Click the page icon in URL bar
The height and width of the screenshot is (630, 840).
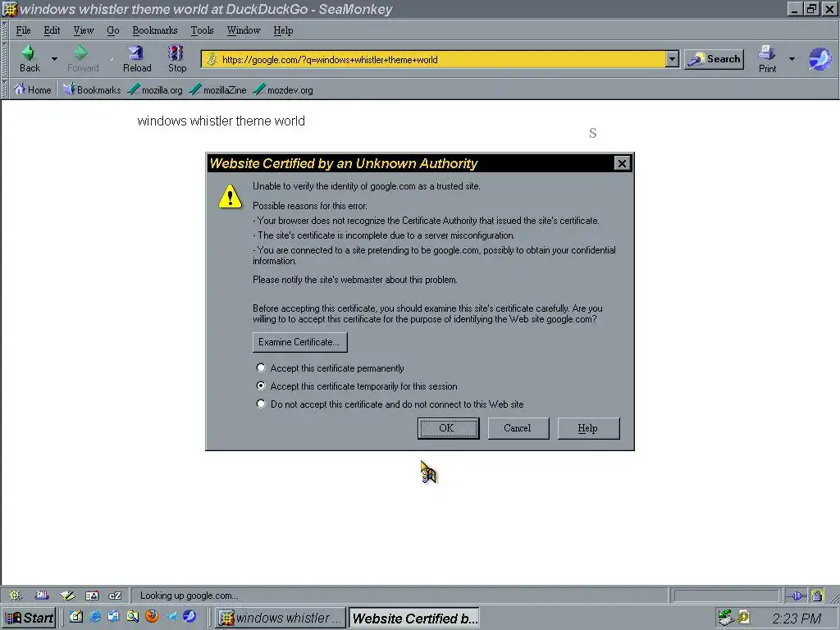click(211, 59)
